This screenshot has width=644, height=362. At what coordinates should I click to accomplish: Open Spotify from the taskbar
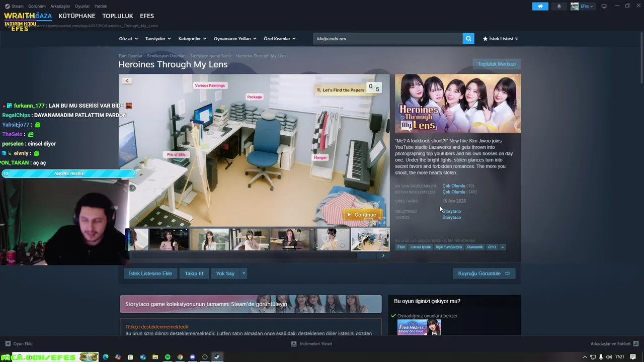point(168,357)
